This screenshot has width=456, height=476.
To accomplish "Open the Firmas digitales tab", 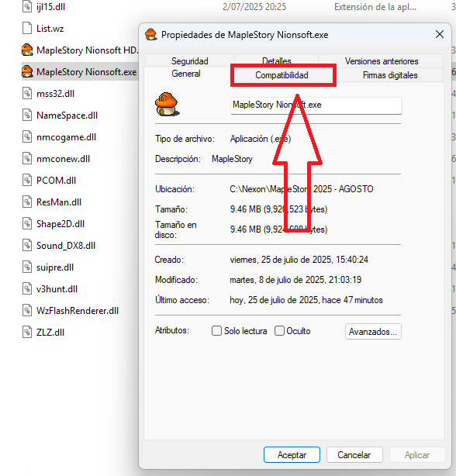I will click(390, 75).
